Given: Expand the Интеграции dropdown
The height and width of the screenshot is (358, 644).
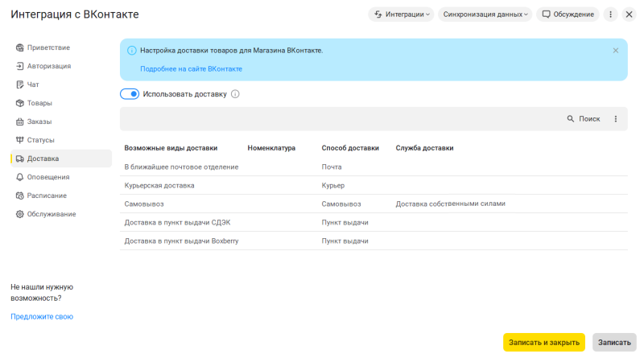Looking at the screenshot, I should pyautogui.click(x=401, y=14).
